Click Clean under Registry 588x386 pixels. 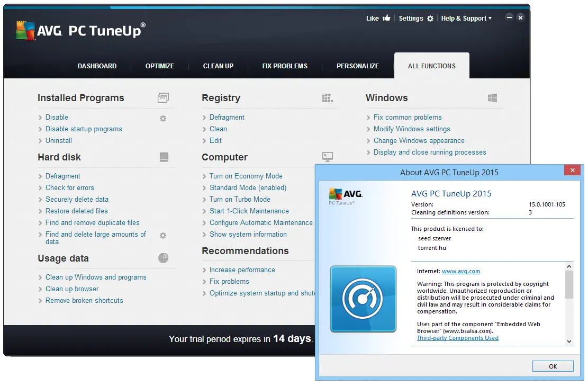[x=218, y=129]
